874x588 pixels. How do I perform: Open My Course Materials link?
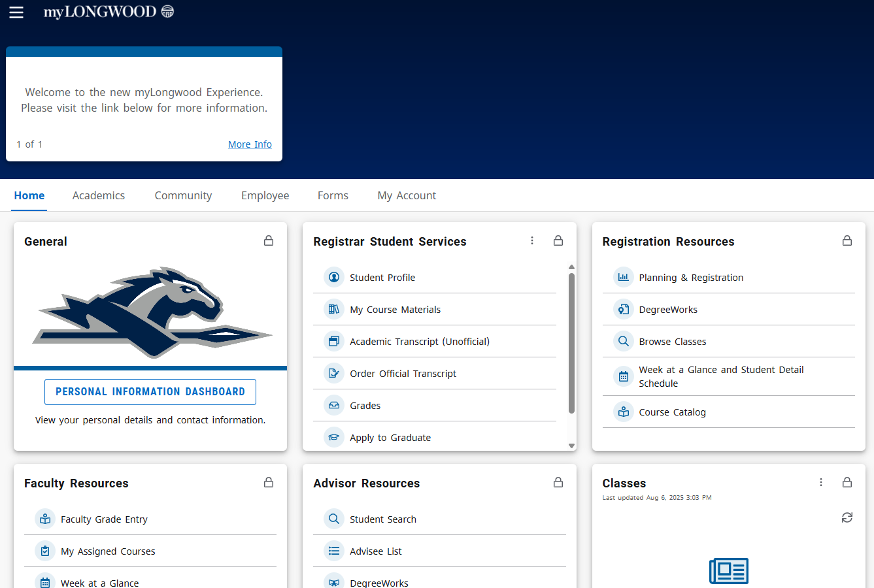(x=395, y=310)
